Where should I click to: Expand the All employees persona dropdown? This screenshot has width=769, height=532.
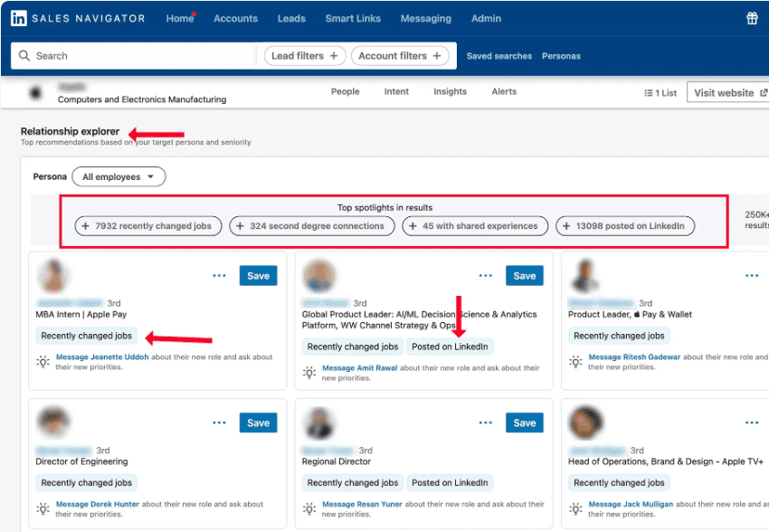[119, 177]
